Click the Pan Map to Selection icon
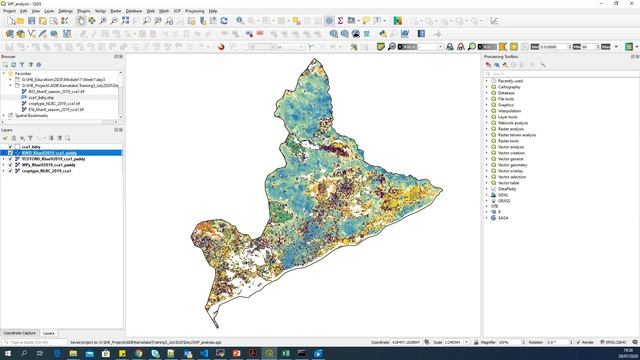The image size is (640, 360). tap(92, 21)
